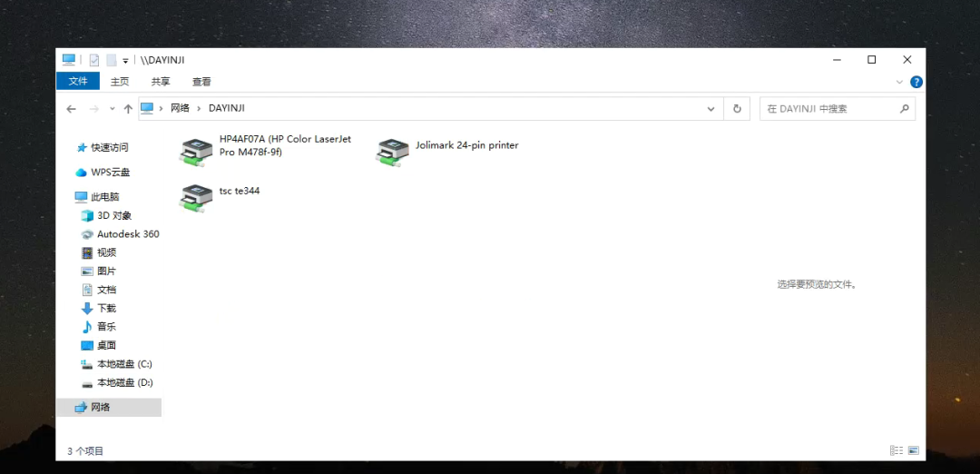Click the search DAYINJI input field

coord(828,109)
